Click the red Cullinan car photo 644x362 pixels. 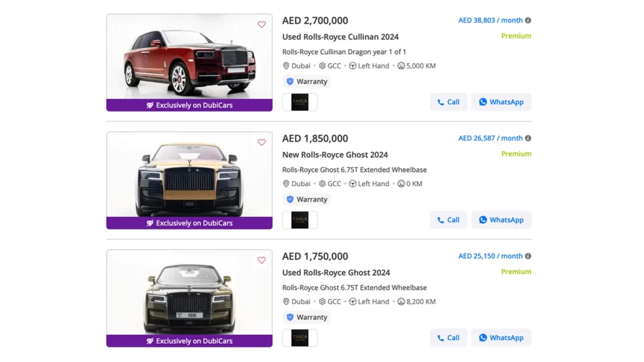click(189, 57)
